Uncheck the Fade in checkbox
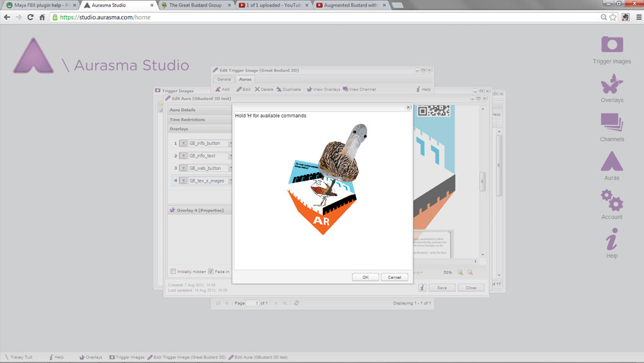Image resolution: width=644 pixels, height=363 pixels. coord(211,271)
